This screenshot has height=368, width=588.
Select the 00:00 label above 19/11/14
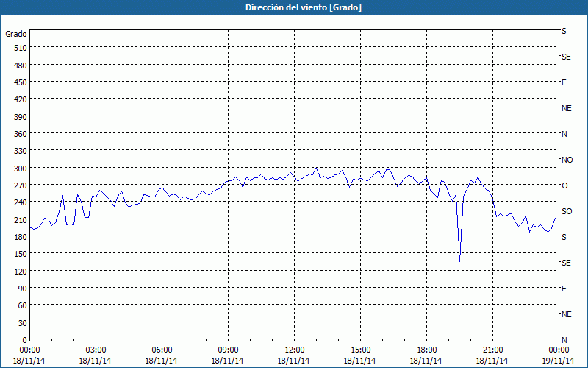(559, 350)
